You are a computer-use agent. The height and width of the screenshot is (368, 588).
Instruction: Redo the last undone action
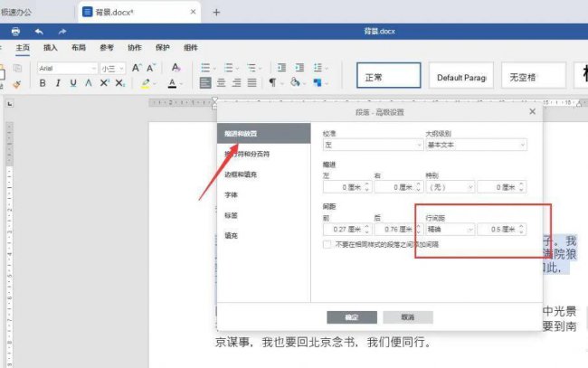(62, 32)
